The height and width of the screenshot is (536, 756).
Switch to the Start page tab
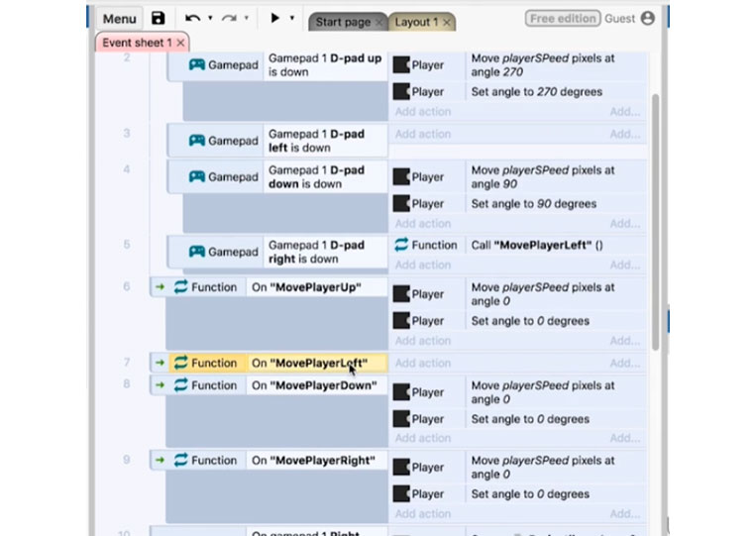(x=343, y=22)
